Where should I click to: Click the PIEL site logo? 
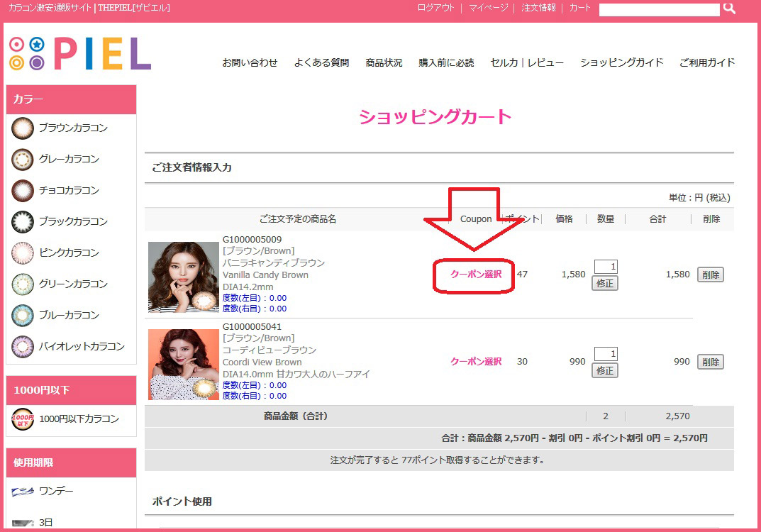80,54
